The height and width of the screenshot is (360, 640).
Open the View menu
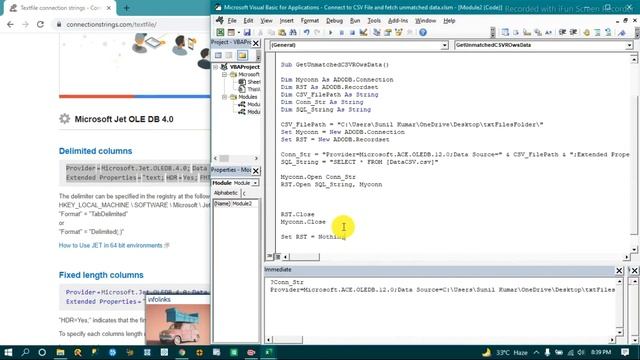tap(266, 20)
